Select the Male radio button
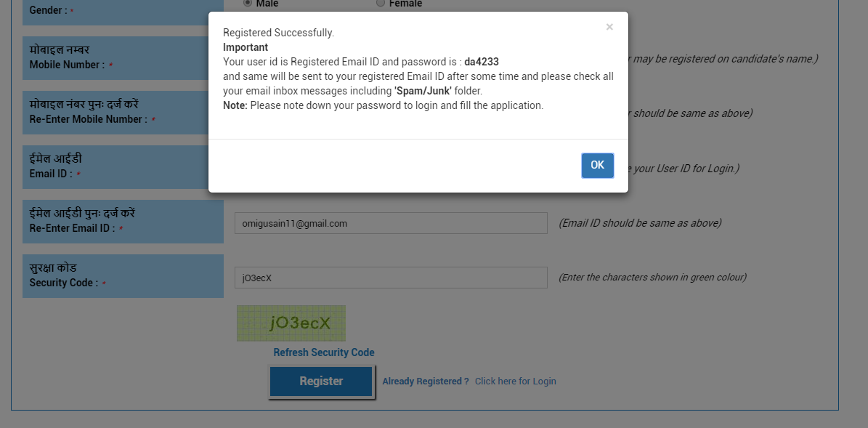 point(248,3)
